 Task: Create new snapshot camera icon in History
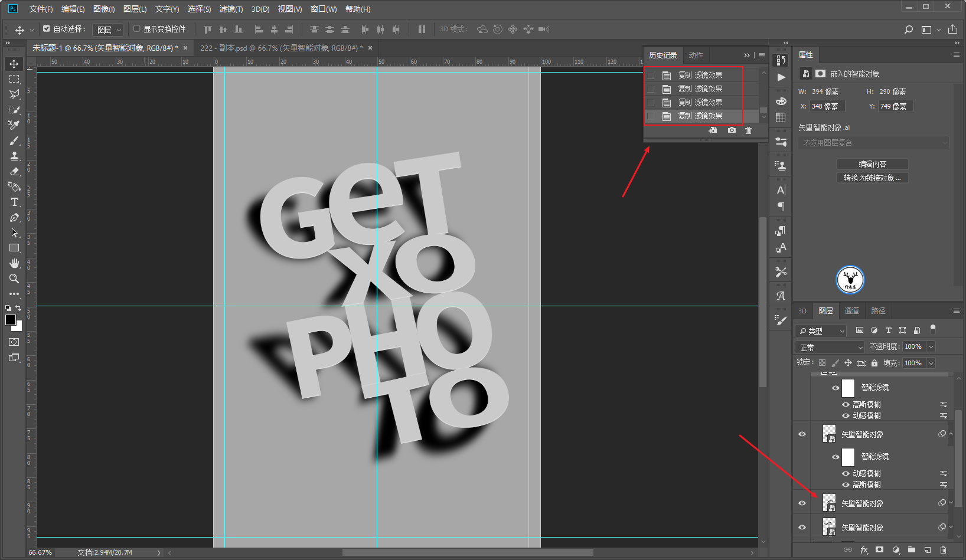[732, 130]
